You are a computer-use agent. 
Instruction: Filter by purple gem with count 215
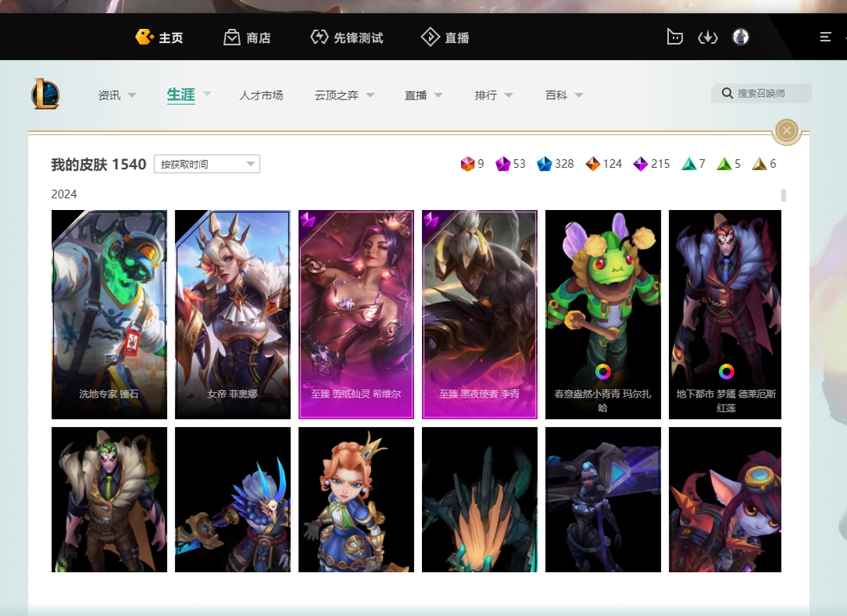pyautogui.click(x=641, y=164)
